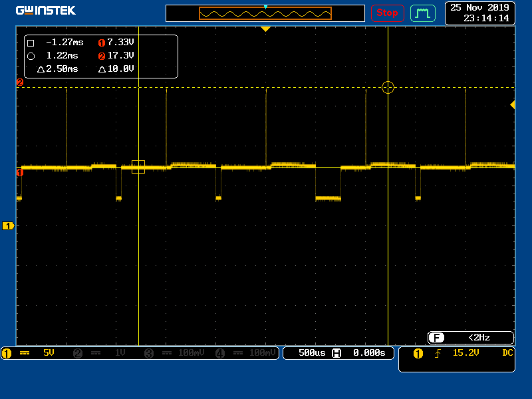This screenshot has height=399, width=532.
Task: Click the trigger source channel 1 badge
Action: [418, 354]
